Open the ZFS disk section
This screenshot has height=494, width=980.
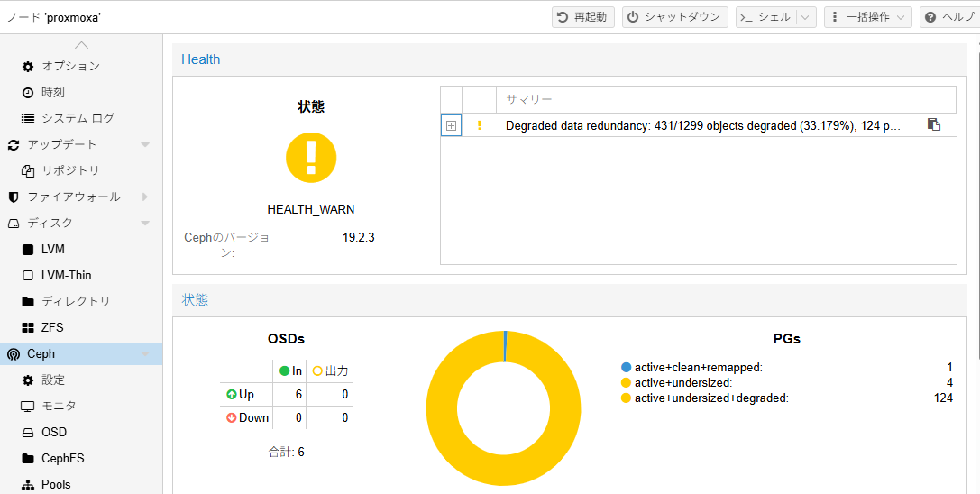tap(52, 327)
